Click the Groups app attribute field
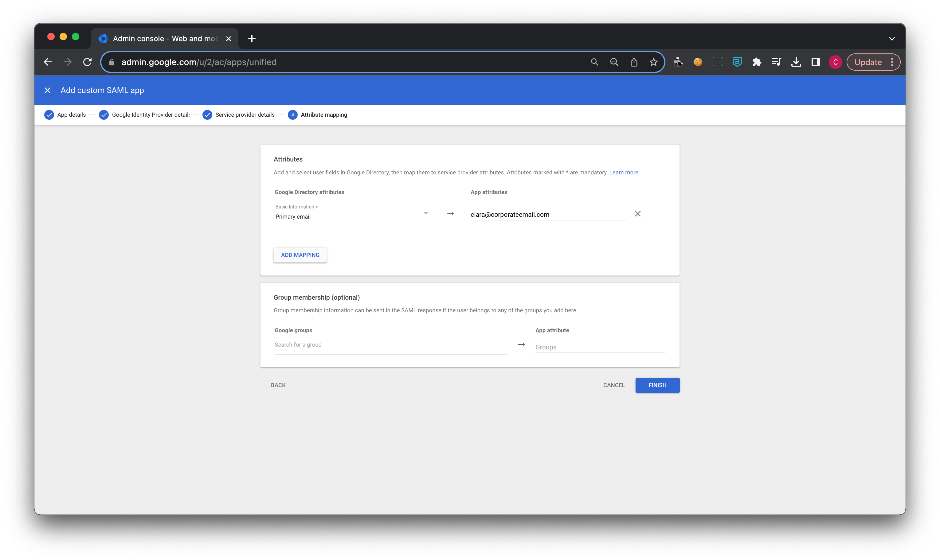 600,347
